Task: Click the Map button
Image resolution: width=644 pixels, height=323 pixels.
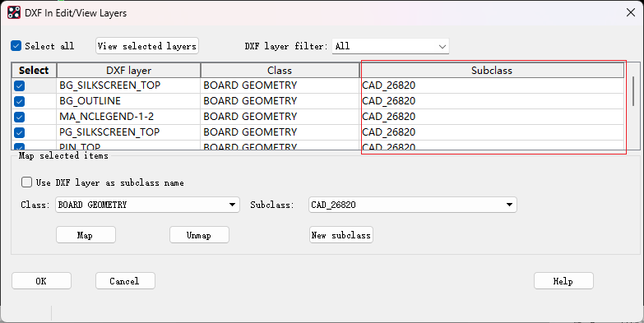Action: coord(86,235)
